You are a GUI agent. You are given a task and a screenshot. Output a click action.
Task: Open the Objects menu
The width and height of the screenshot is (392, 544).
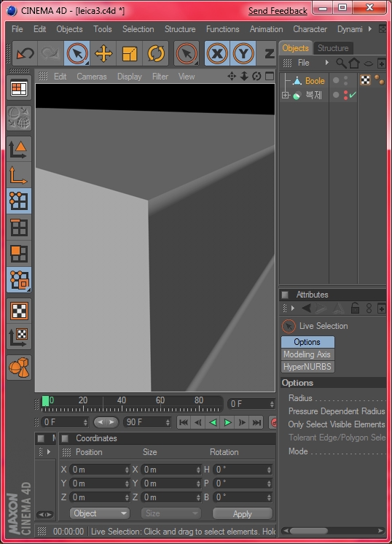[69, 29]
